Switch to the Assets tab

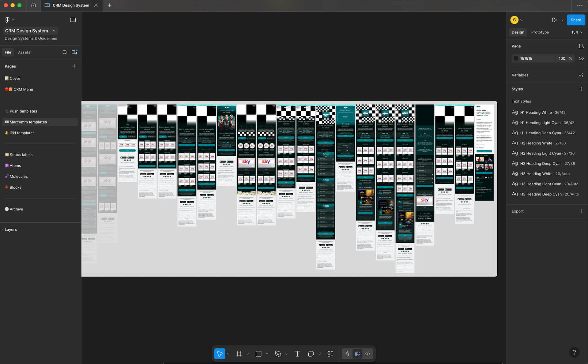(24, 52)
